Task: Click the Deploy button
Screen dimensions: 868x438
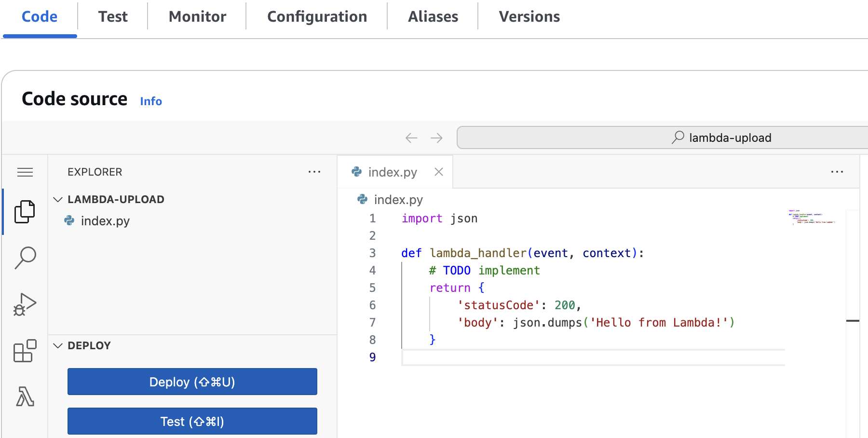Action: click(192, 382)
